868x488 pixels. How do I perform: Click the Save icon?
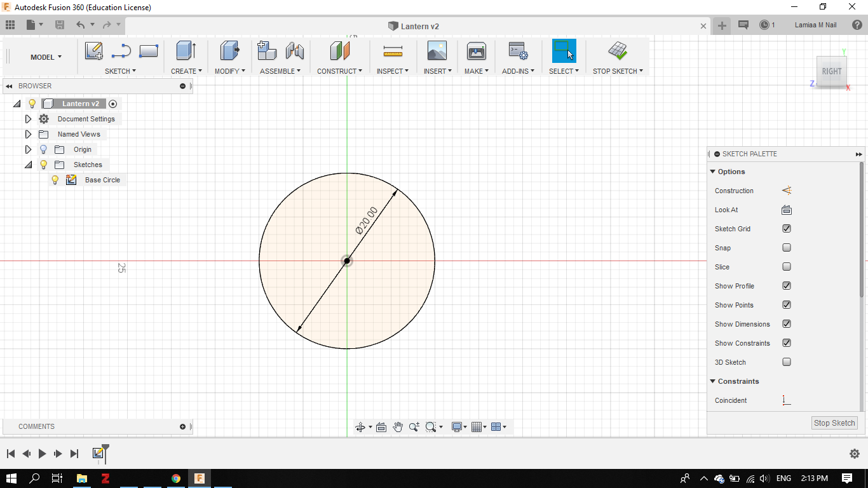pyautogui.click(x=60, y=25)
